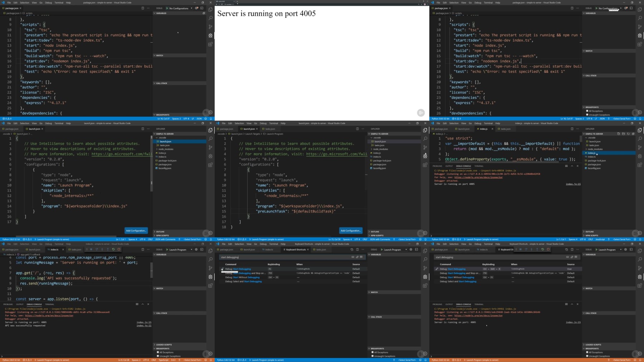Add Configuration button in launch.json window with preLaunchTask
Image resolution: width=644 pixels, height=362 pixels.
point(351,231)
